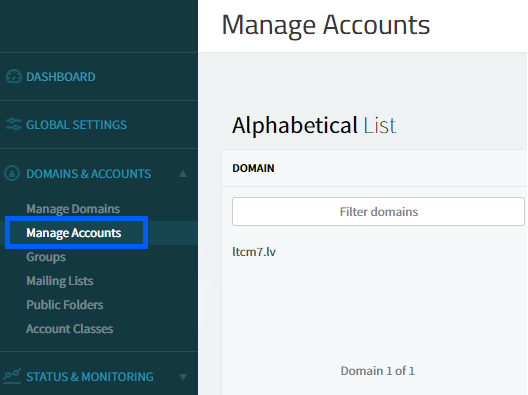Click the Filter domains input field
Image resolution: width=528 pixels, height=395 pixels.
(x=378, y=211)
